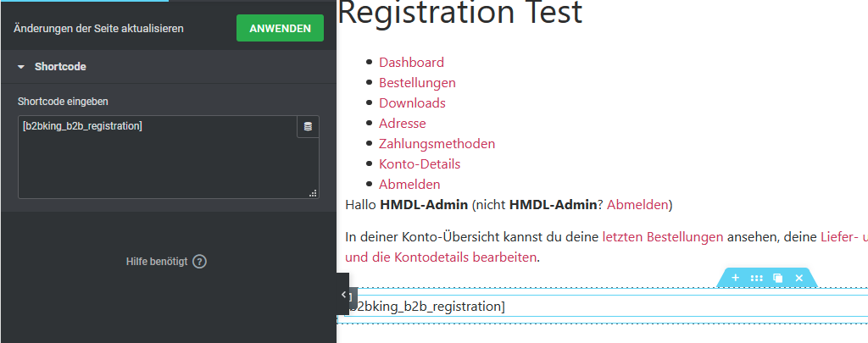Open the Zahlungsmethoden link
This screenshot has width=868, height=343.
pyautogui.click(x=437, y=144)
